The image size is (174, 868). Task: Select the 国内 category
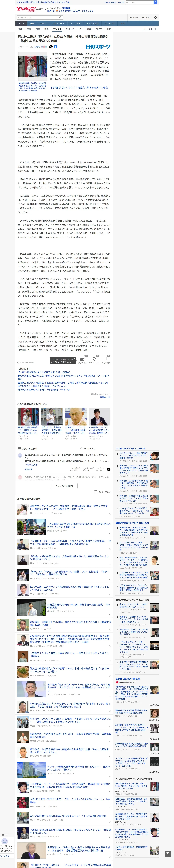coord(29,29)
